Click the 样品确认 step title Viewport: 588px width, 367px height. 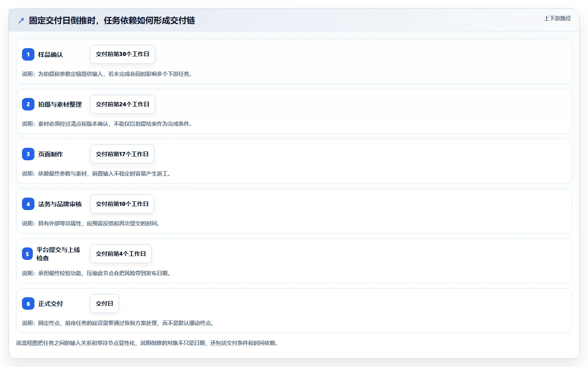pyautogui.click(x=51, y=54)
